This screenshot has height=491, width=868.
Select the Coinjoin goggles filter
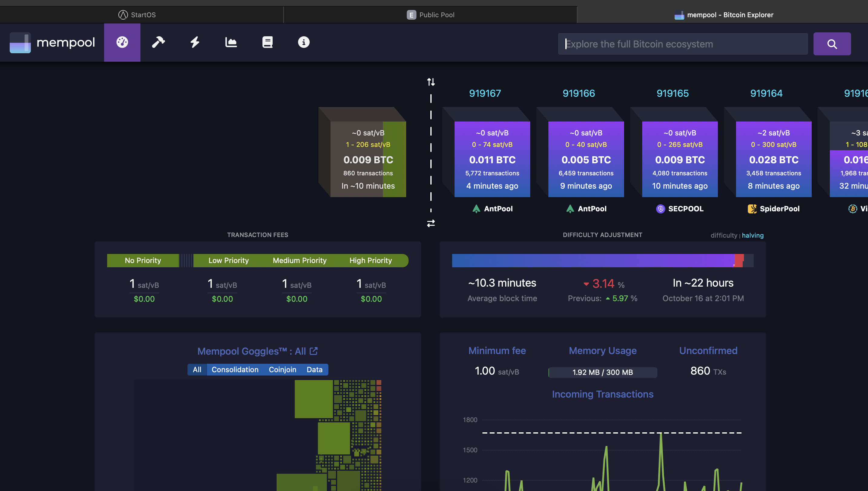(282, 369)
